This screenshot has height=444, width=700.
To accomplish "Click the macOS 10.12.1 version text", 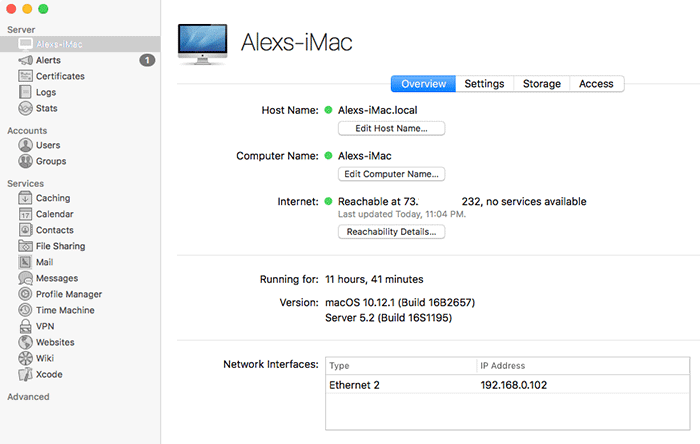I will tap(400, 303).
